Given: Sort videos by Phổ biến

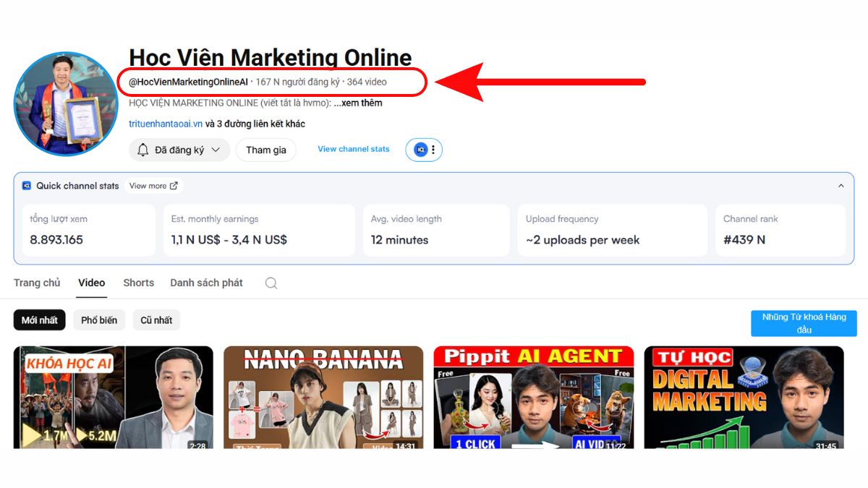Looking at the screenshot, I should pos(99,320).
